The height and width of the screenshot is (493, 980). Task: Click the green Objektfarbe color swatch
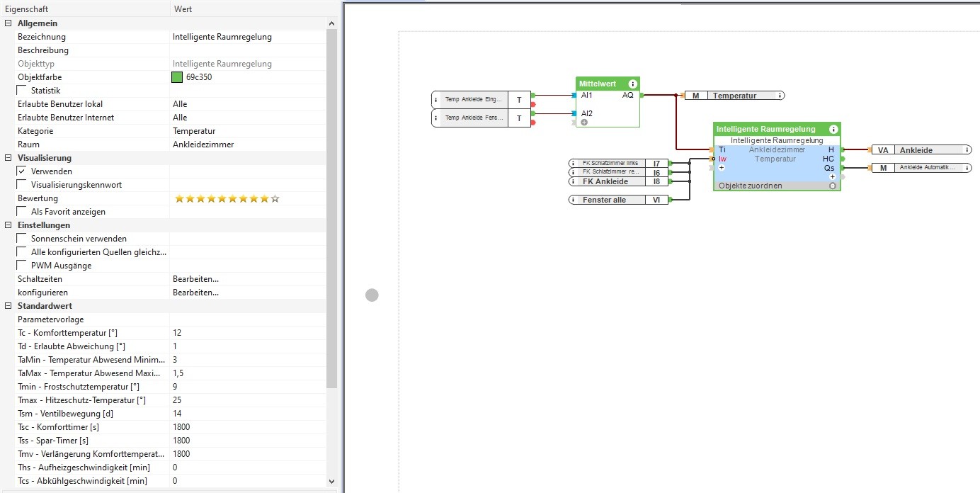[177, 77]
